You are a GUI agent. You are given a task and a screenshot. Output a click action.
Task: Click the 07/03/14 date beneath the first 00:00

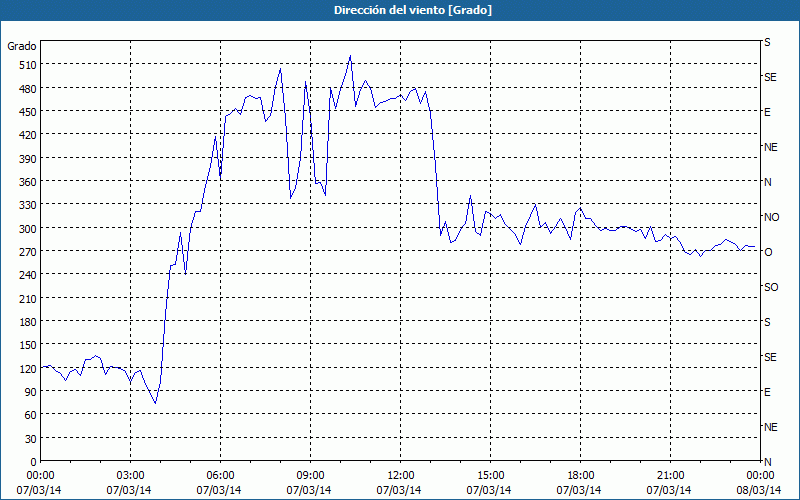(x=39, y=490)
